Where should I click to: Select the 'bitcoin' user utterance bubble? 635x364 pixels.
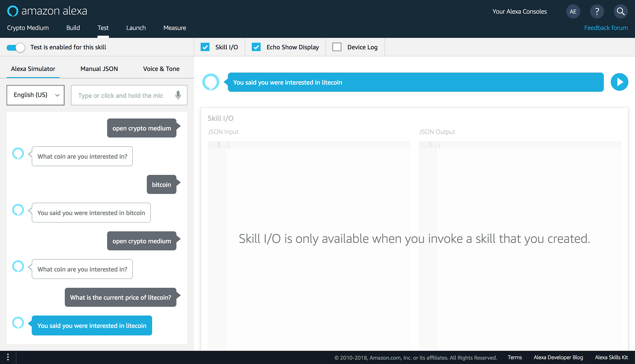click(x=161, y=184)
